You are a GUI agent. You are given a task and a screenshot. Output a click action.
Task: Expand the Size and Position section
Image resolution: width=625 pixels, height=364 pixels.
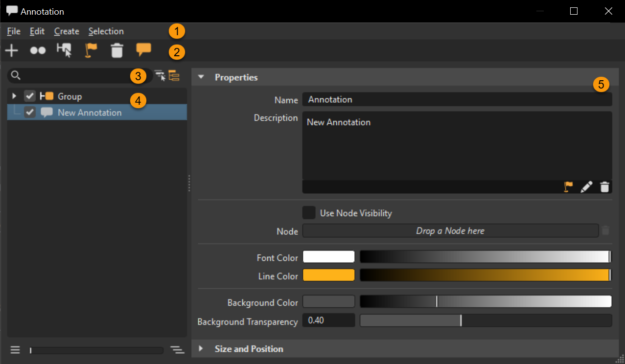point(201,349)
